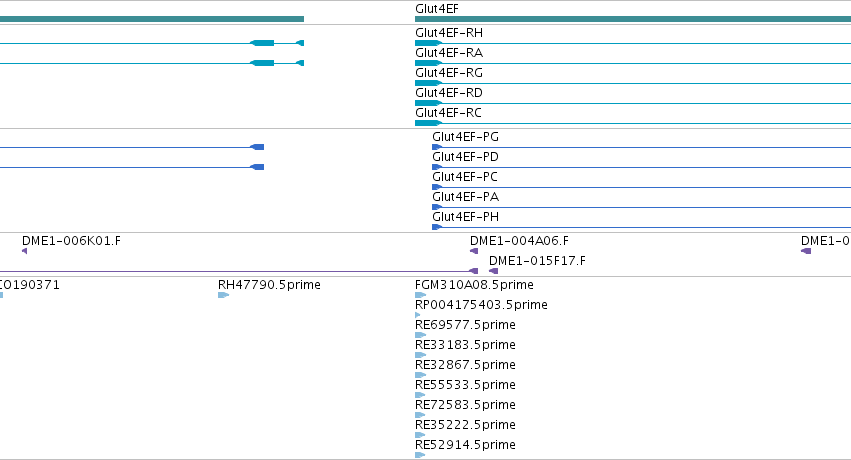The image size is (851, 460).
Task: Select the Glut4EF-RH transcript label
Action: [x=449, y=33]
